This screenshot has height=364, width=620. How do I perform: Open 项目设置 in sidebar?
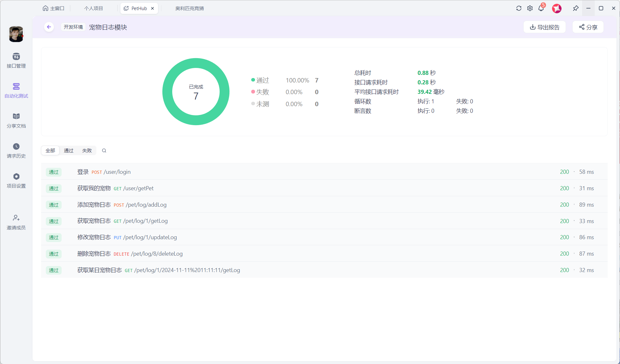[16, 180]
